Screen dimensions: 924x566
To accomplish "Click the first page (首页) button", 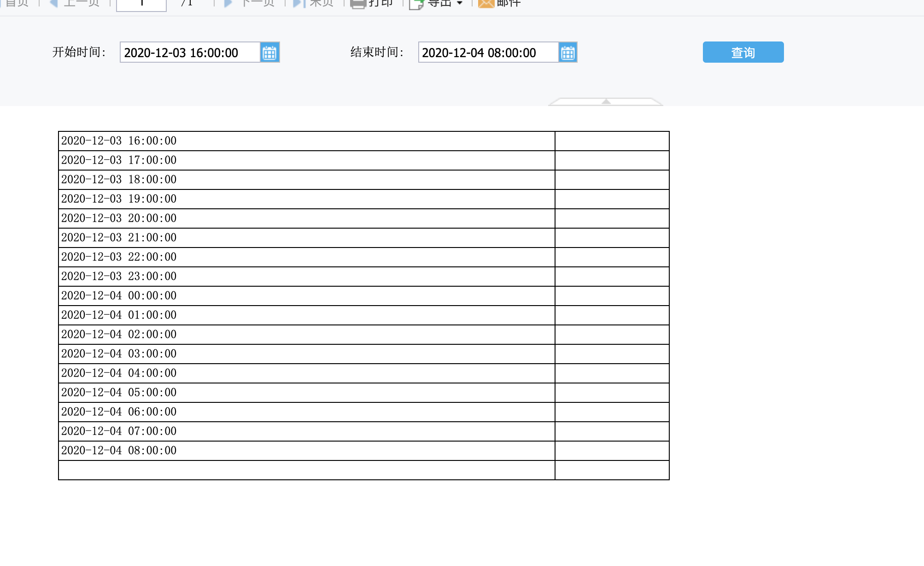I will point(17,3).
